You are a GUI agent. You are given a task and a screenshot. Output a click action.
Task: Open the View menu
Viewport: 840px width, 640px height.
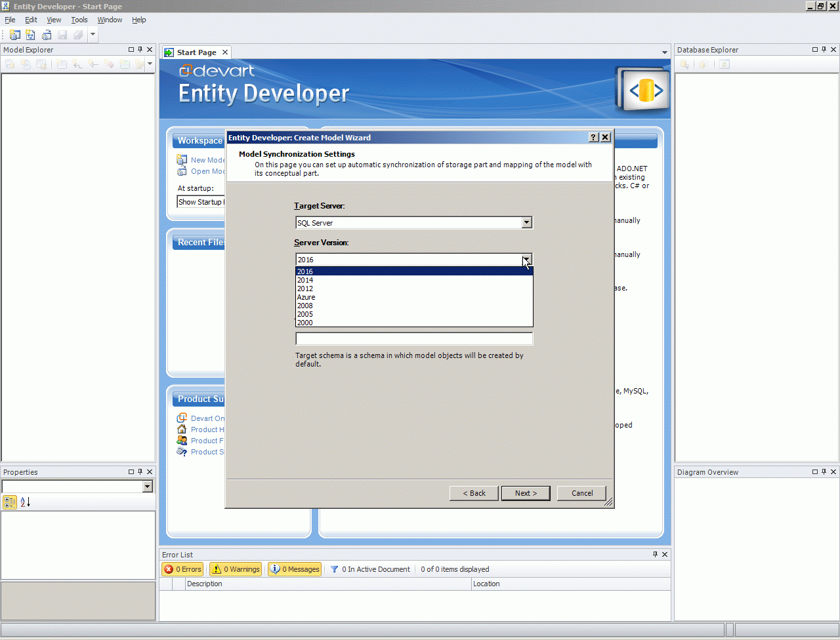coord(54,20)
